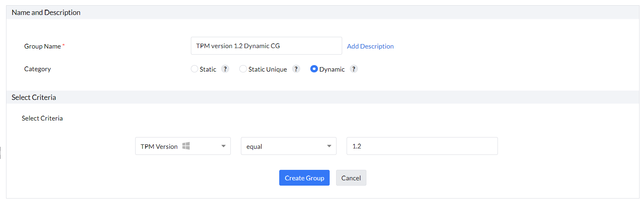644x203 pixels.
Task: Click the criteria value field containing 1.2
Action: [422, 146]
